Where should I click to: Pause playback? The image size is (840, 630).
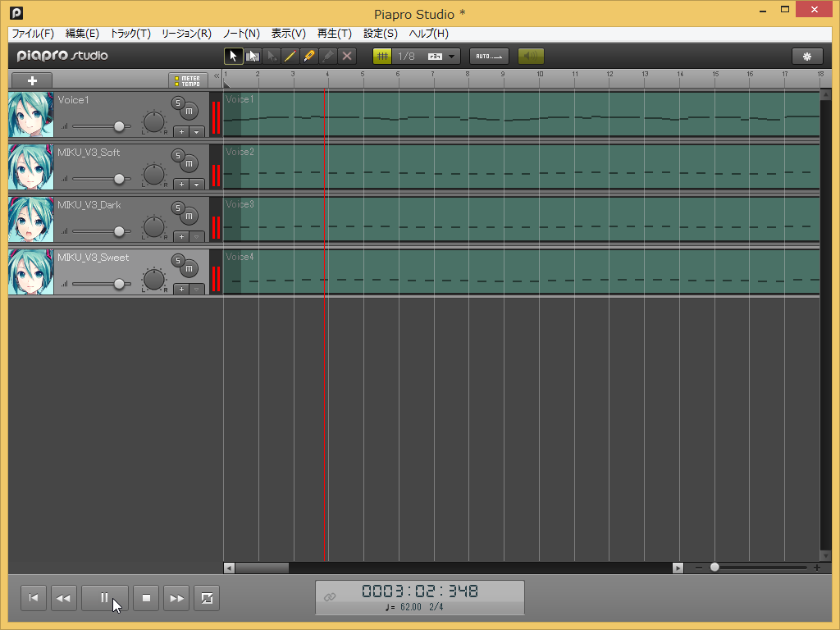pos(104,598)
